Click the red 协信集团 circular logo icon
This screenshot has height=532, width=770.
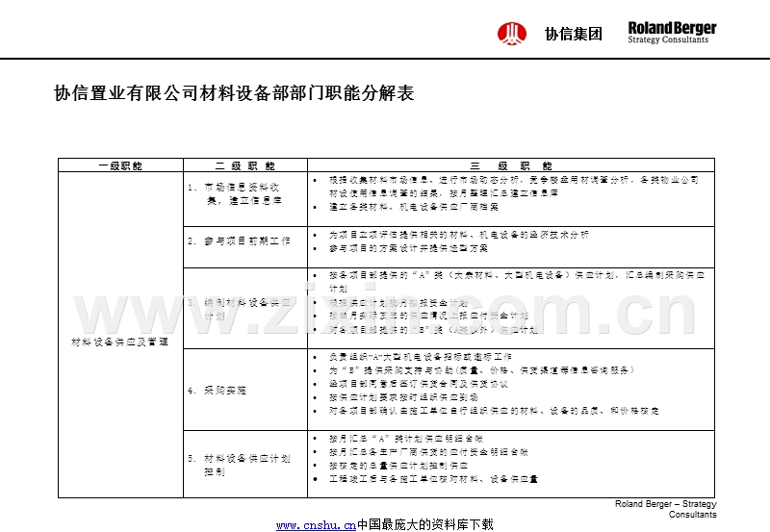(x=512, y=34)
